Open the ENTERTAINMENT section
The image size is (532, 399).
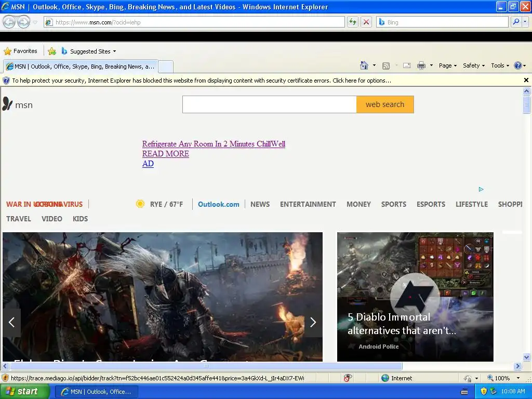(308, 204)
